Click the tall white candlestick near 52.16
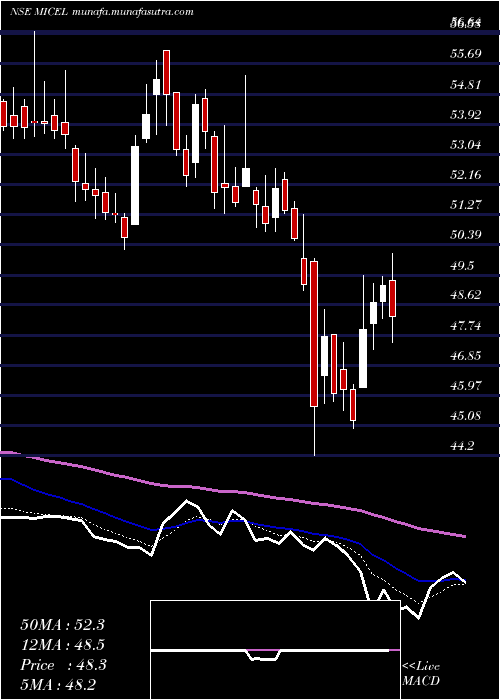The image size is (500, 700). coord(135,185)
